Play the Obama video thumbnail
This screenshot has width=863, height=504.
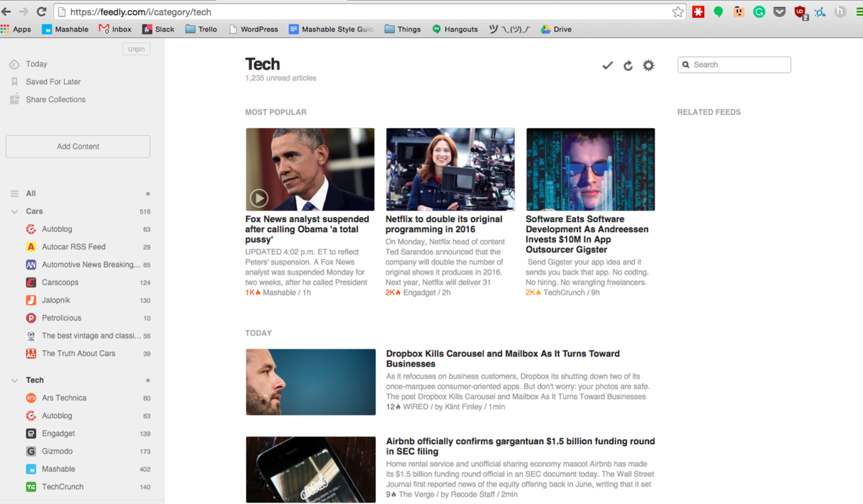pos(259,198)
